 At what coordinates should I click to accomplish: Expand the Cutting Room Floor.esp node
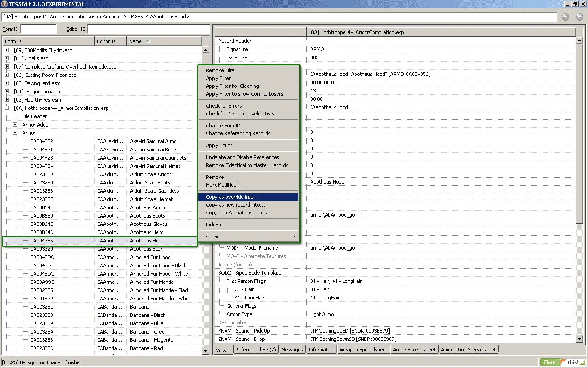7,75
